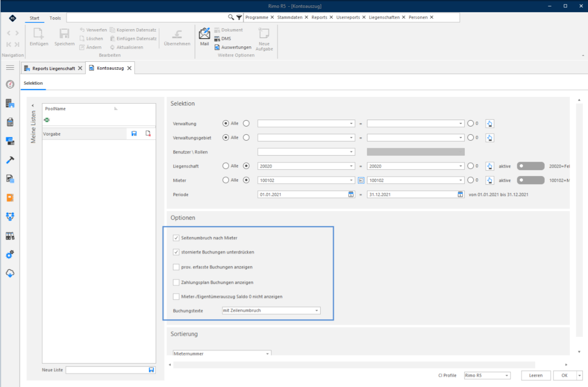Viewport: 588px width, 387px height.
Task: Remove the Stammdaten filter tag
Action: (306, 17)
